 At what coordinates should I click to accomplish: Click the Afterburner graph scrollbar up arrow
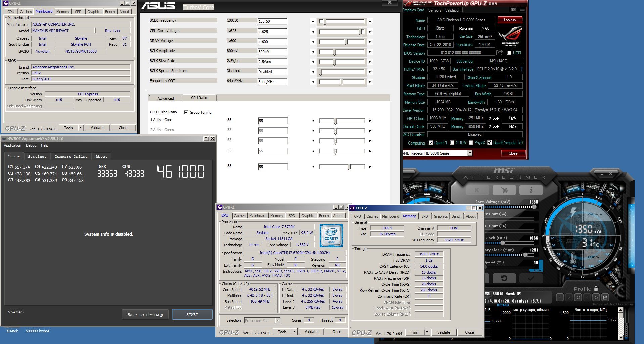[x=620, y=310]
